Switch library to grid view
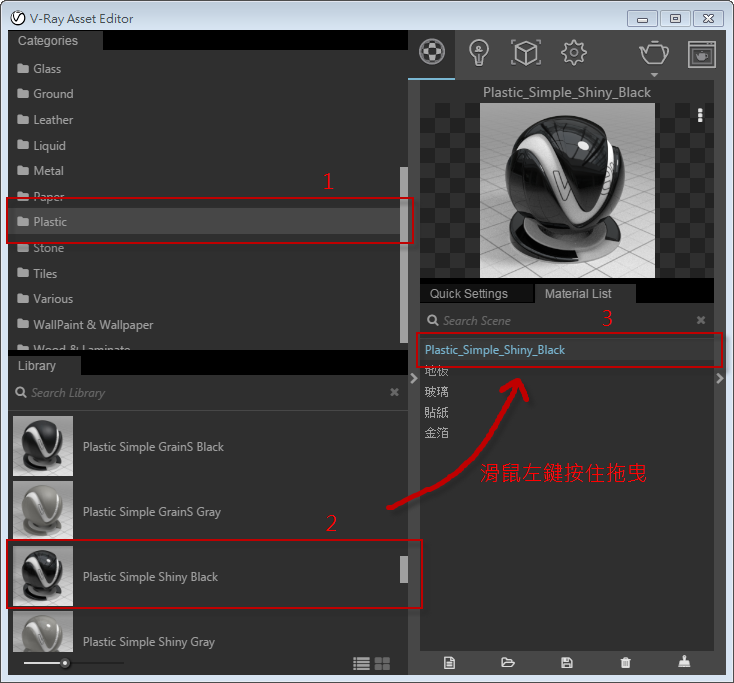Image resolution: width=734 pixels, height=683 pixels. pos(384,663)
